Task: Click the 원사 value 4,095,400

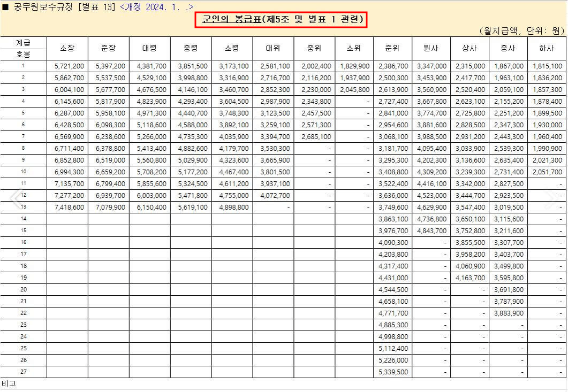Action: 432,148
